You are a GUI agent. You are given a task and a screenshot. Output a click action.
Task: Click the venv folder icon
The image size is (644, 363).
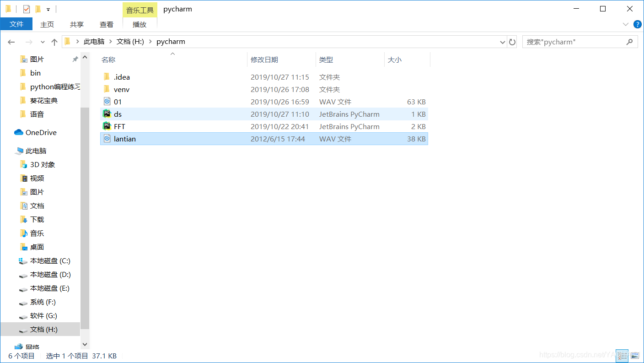(x=107, y=89)
